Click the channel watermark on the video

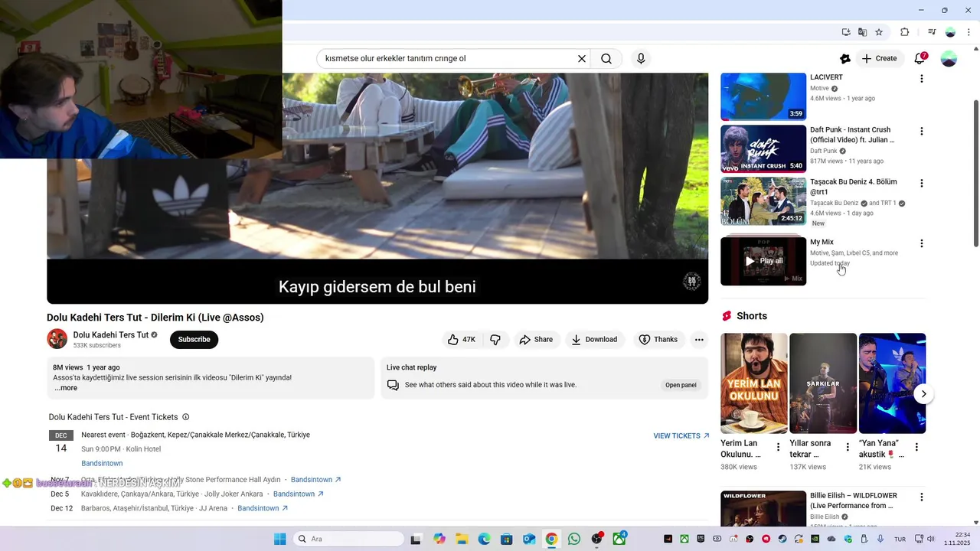(691, 281)
